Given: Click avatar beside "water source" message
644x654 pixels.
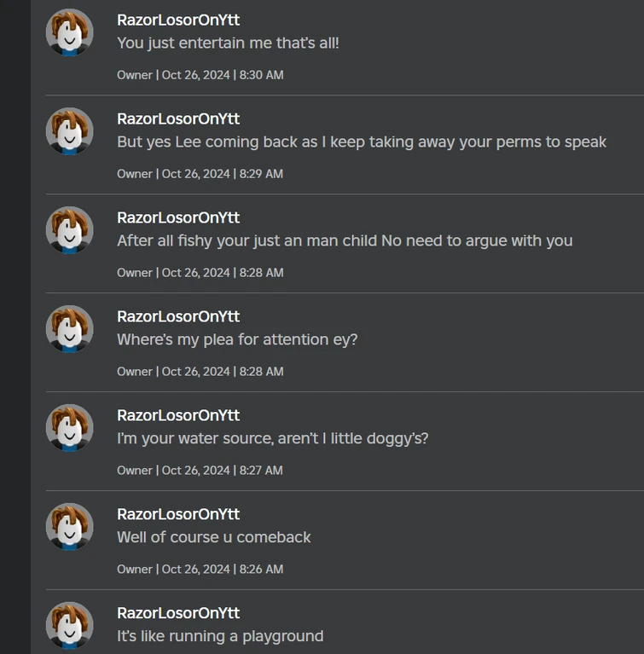Looking at the screenshot, I should point(69,429).
